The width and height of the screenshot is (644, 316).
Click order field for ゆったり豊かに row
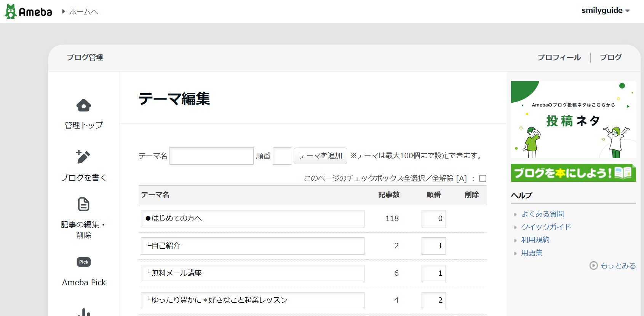434,300
